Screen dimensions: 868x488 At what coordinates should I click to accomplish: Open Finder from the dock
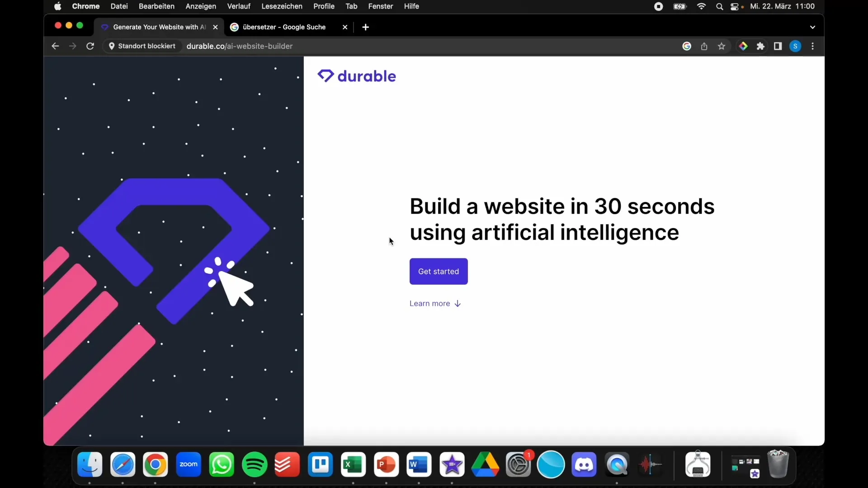click(x=90, y=464)
